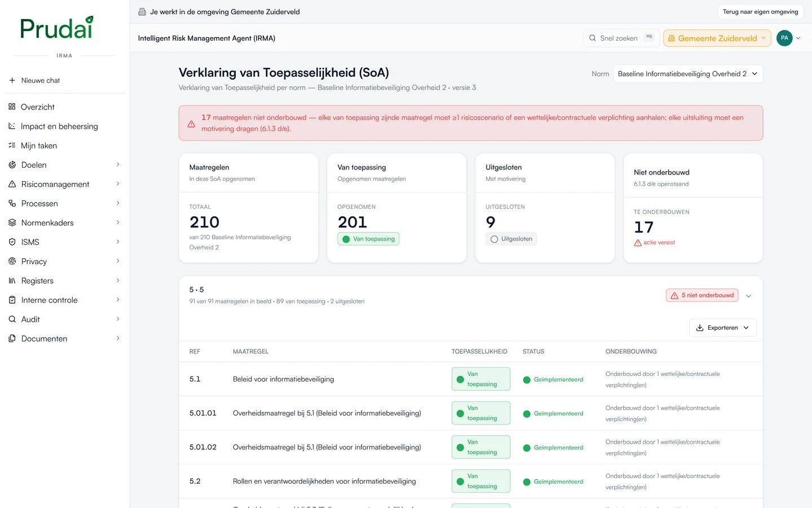Click the Processen icon in sidebar
Viewport: 812px width, 508px height.
point(12,203)
